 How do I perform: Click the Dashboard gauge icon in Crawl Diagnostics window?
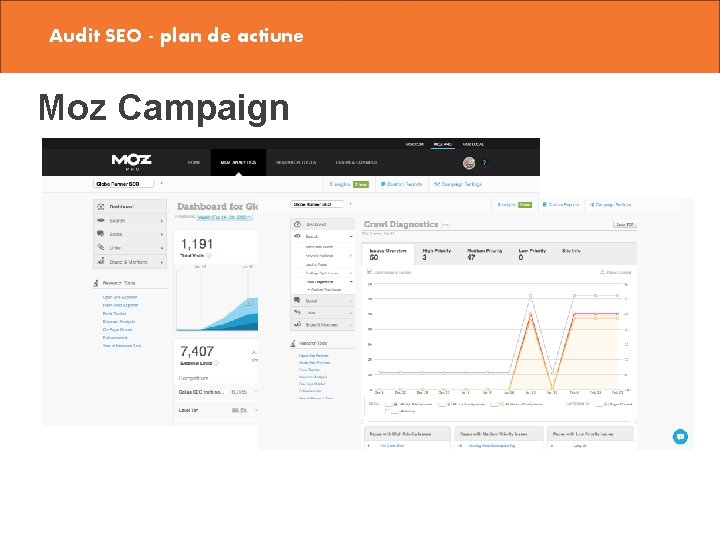297,224
